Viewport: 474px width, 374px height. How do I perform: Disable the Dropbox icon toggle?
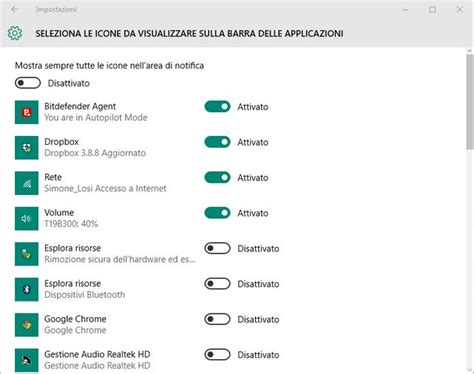point(217,142)
